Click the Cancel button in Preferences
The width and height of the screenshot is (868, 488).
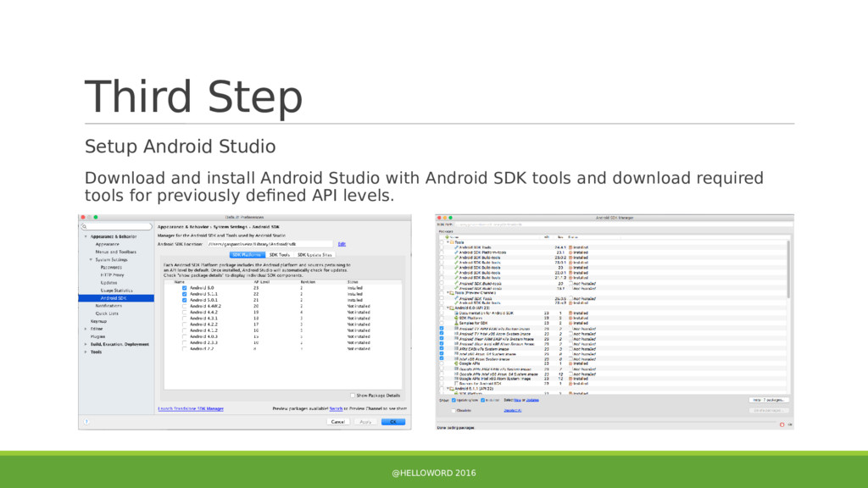click(337, 422)
